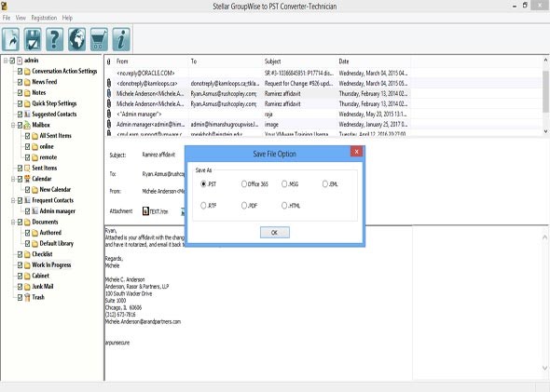Open the Registration menu

point(44,18)
